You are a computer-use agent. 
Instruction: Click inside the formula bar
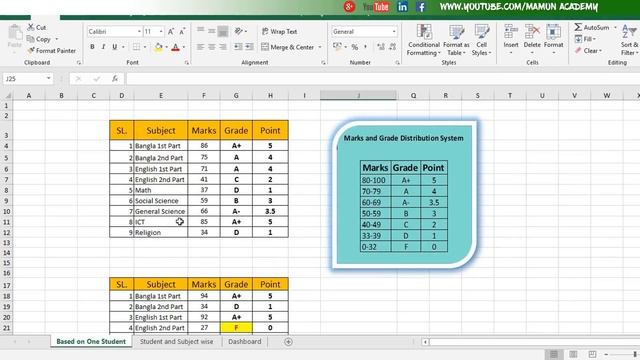(x=382, y=79)
